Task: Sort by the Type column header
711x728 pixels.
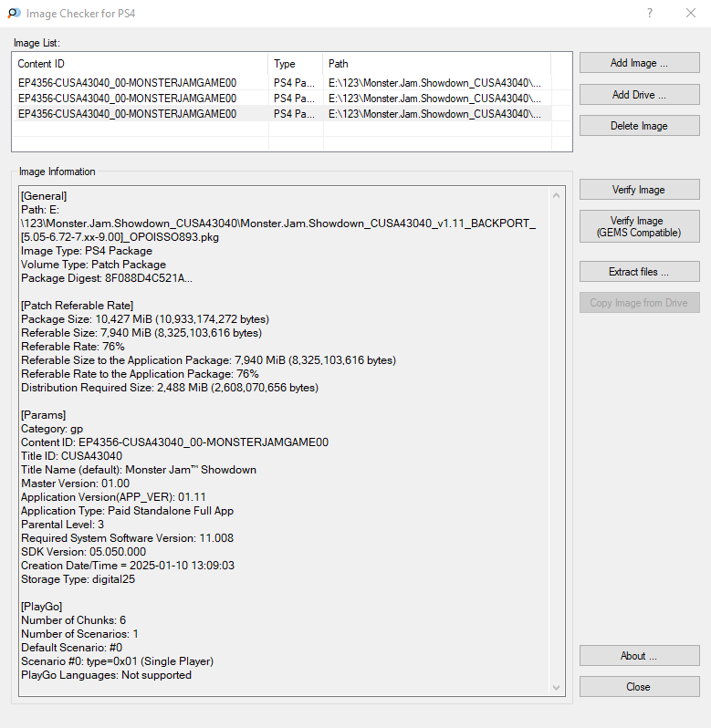Action: tap(296, 64)
